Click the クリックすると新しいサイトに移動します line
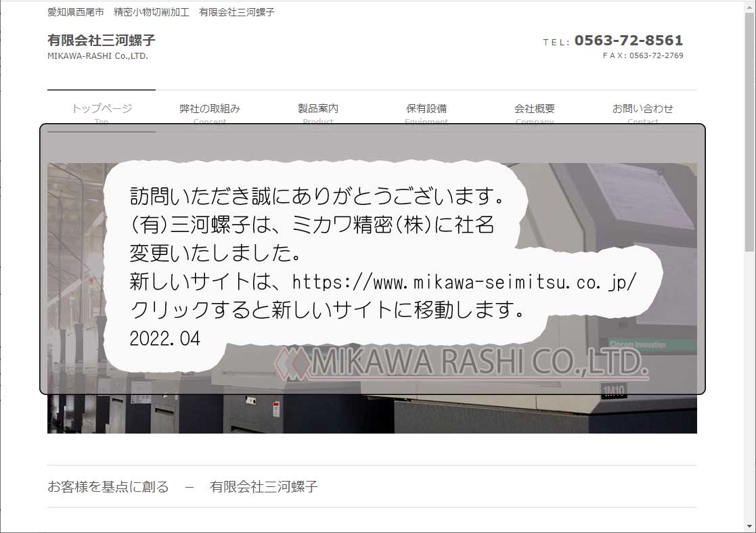 (327, 310)
